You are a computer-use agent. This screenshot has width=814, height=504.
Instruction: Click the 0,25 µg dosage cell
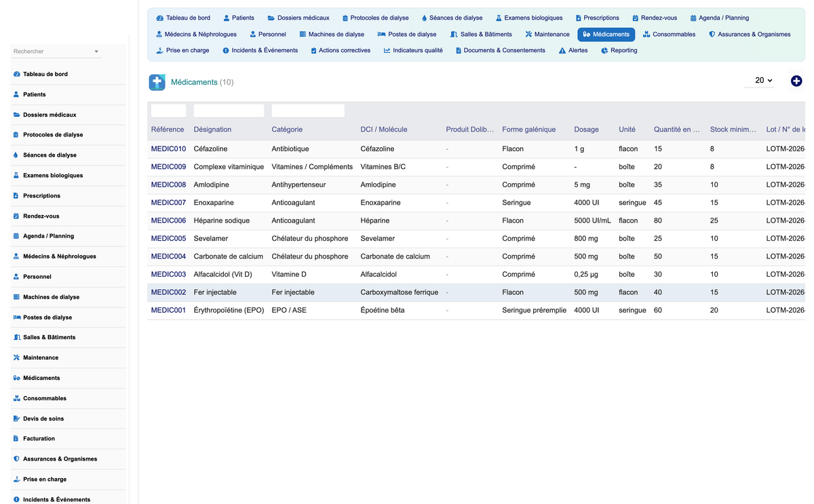pyautogui.click(x=587, y=275)
